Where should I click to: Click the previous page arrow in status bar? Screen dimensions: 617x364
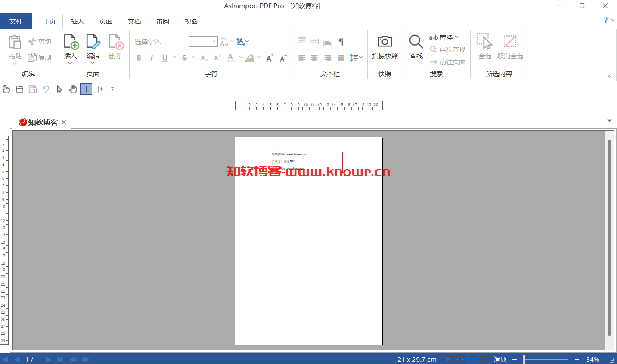(x=17, y=359)
